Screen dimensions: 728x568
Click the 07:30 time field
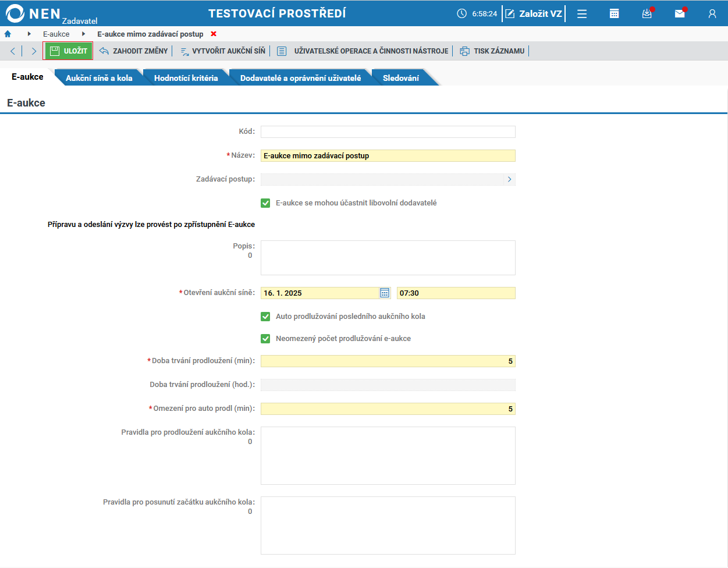tap(456, 293)
